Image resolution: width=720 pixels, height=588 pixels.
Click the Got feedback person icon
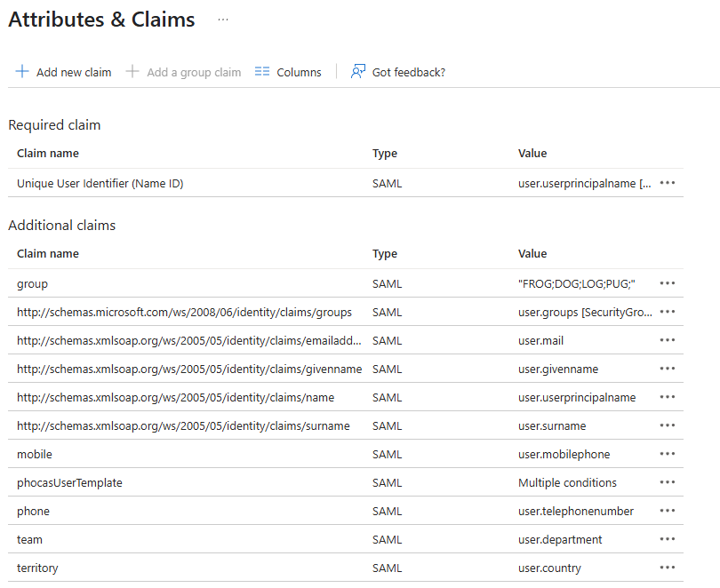(358, 72)
